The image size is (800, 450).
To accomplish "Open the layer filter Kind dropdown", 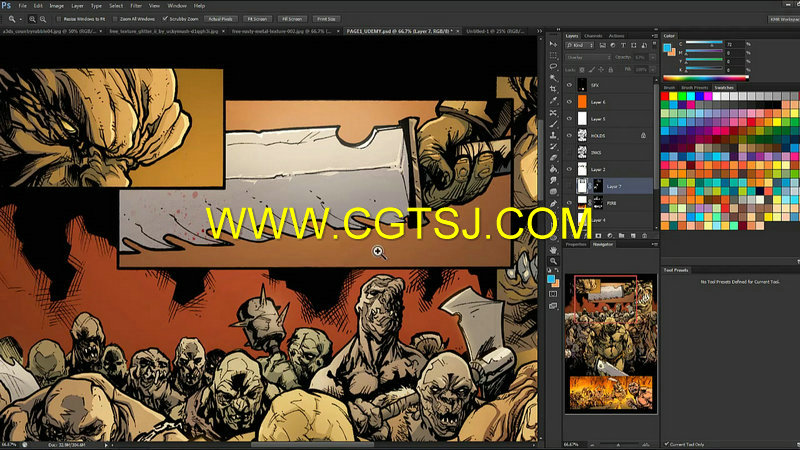I will (580, 45).
